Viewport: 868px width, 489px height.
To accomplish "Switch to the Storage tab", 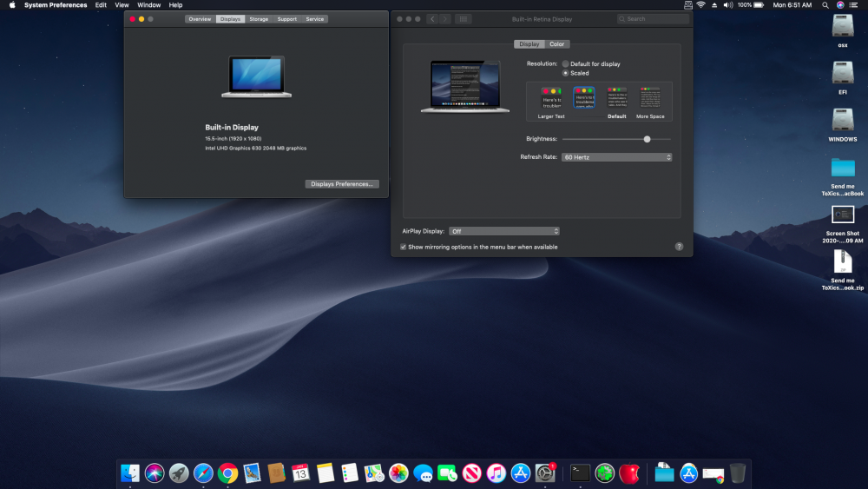I will pyautogui.click(x=259, y=19).
